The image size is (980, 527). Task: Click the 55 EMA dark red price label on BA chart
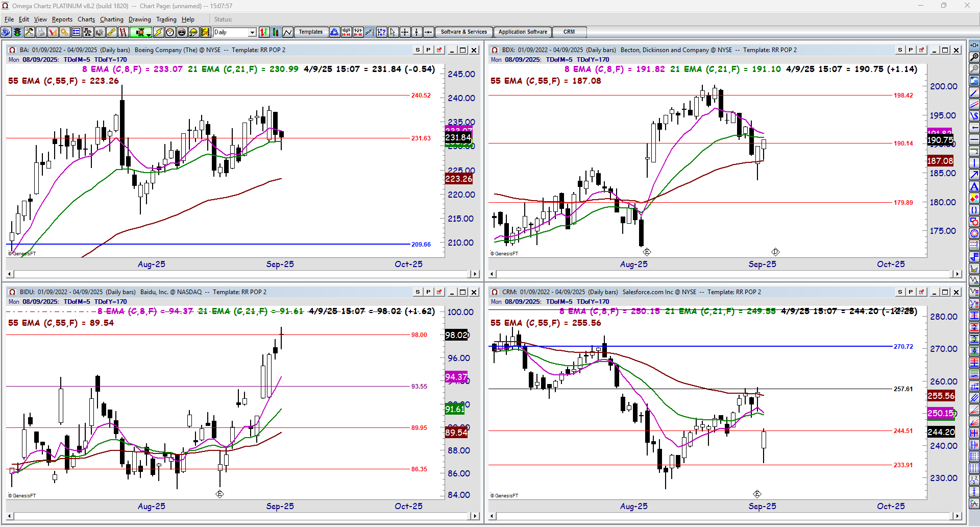tap(459, 179)
